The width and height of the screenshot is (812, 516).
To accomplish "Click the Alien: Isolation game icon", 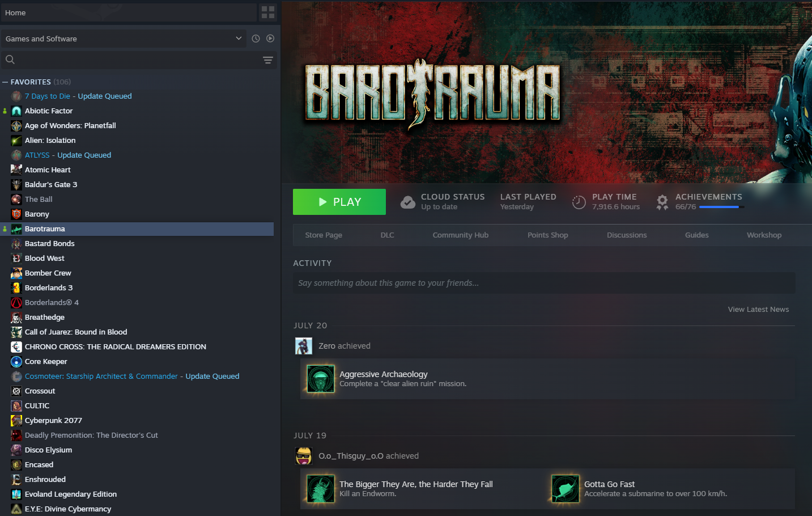I will click(x=16, y=141).
